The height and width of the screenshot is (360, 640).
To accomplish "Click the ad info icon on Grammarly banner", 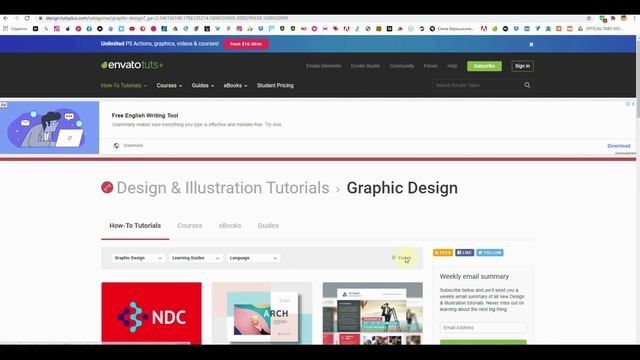I will [x=628, y=104].
